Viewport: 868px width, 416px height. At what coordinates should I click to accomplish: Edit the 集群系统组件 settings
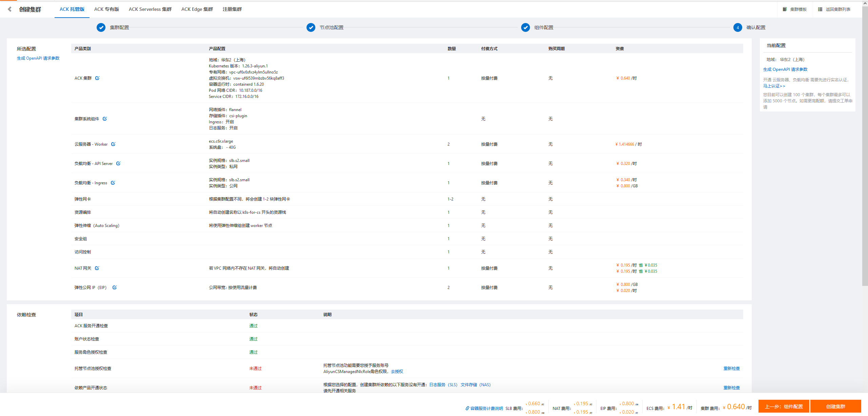105,119
